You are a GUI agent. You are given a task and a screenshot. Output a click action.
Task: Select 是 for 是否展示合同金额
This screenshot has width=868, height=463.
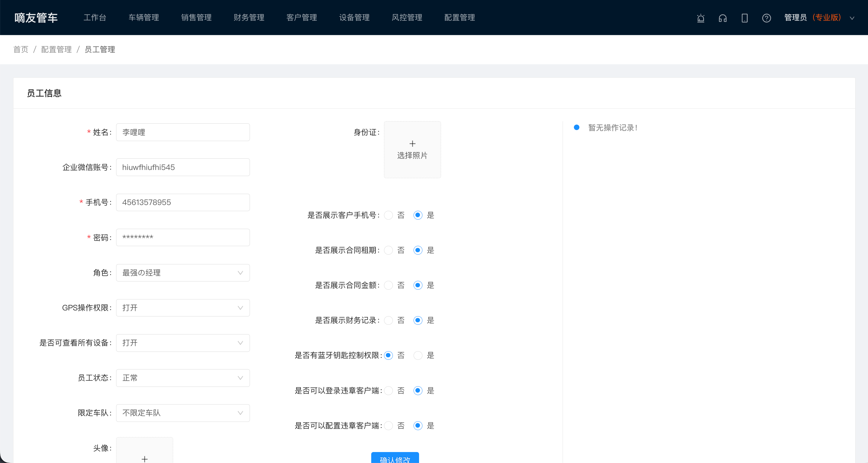(418, 285)
